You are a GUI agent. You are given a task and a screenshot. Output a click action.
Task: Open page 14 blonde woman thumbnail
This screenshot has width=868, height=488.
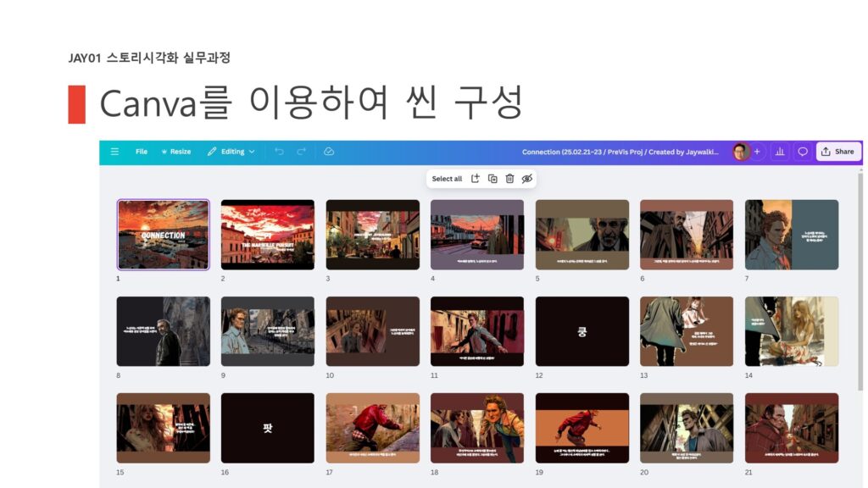tap(792, 331)
